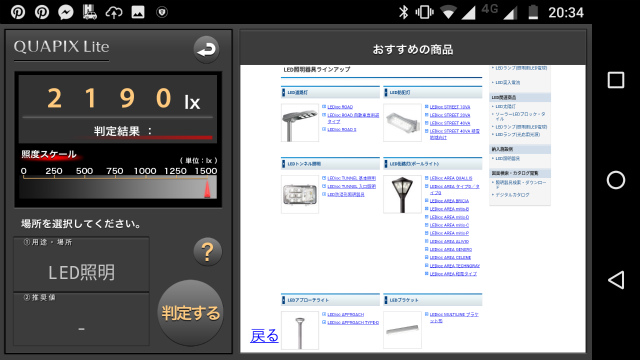Image resolution: width=640 pixels, height=360 pixels.
Task: Tap the Messenger notification icon
Action: click(x=65, y=12)
